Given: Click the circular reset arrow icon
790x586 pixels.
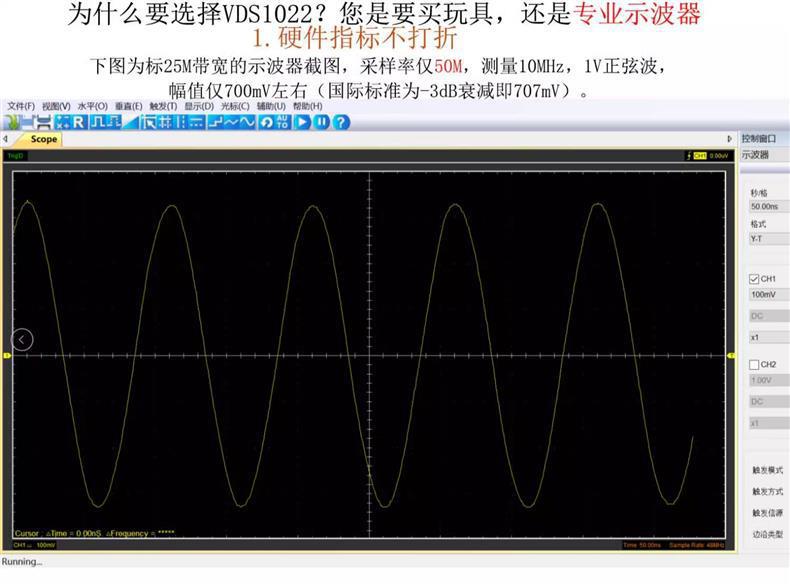Looking at the screenshot, I should pos(266,122).
